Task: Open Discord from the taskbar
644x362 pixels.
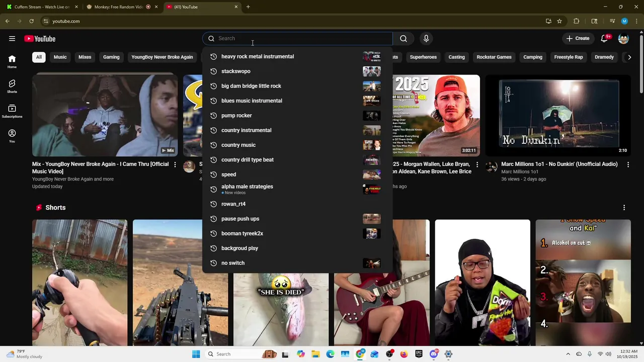Action: tap(434, 354)
